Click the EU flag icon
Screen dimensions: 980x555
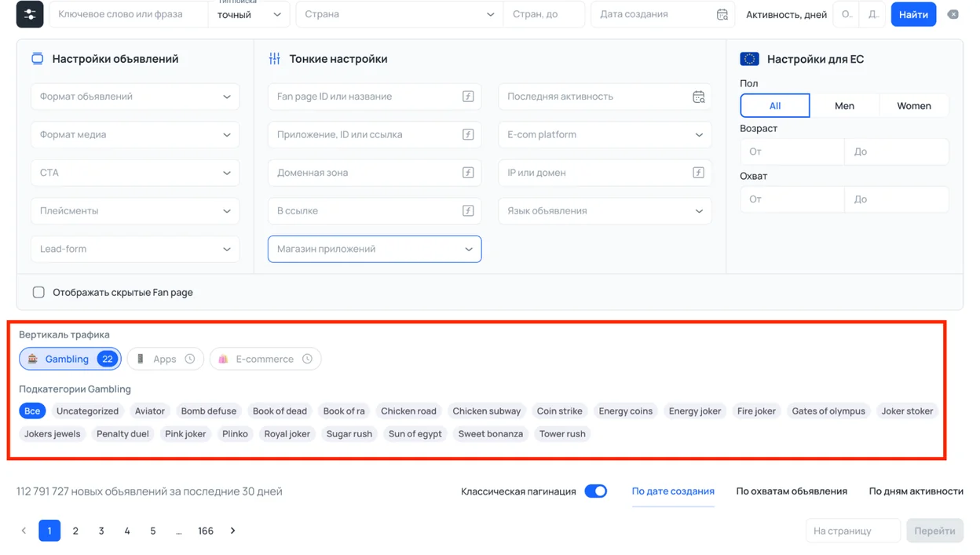(x=749, y=59)
